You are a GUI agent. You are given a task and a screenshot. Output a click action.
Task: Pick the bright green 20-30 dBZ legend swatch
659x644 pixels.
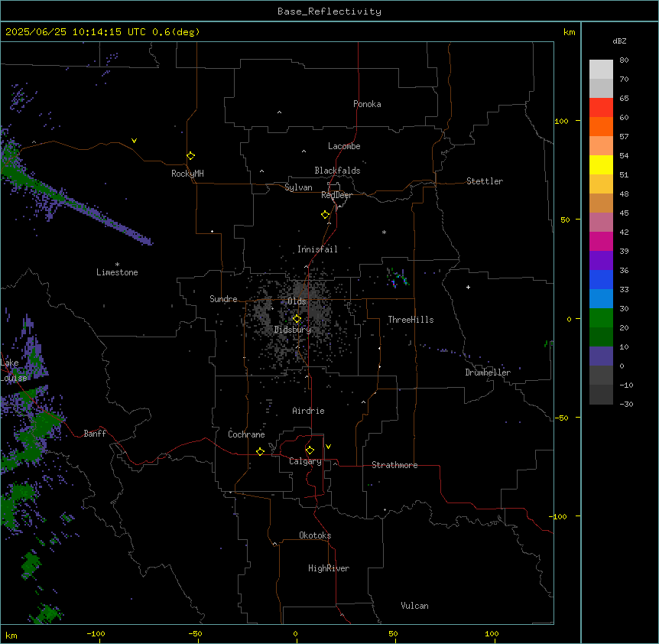pyautogui.click(x=601, y=318)
